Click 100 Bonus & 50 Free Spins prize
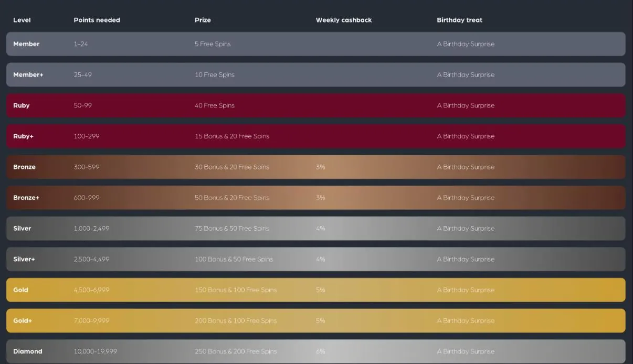This screenshot has width=633, height=364. click(234, 259)
